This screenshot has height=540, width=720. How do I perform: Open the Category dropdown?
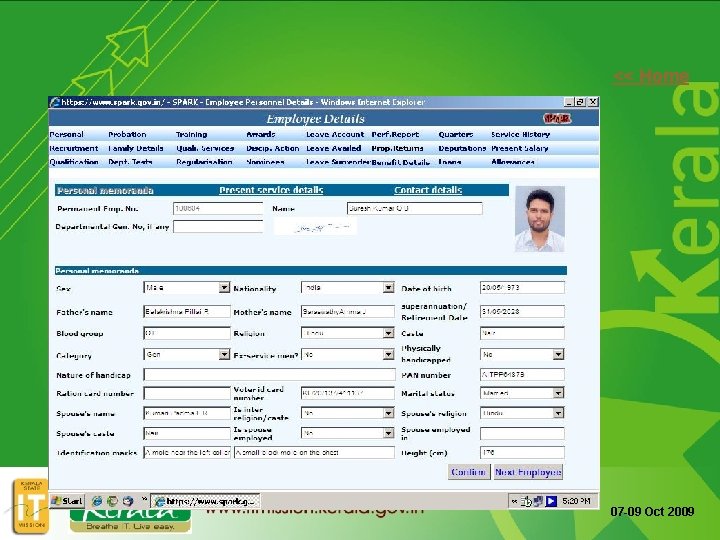pyautogui.click(x=224, y=354)
